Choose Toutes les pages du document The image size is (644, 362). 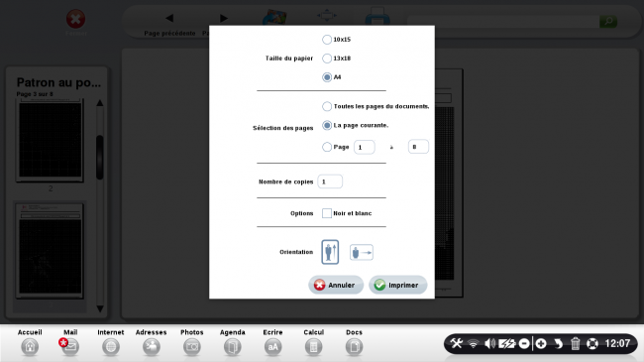(x=327, y=106)
